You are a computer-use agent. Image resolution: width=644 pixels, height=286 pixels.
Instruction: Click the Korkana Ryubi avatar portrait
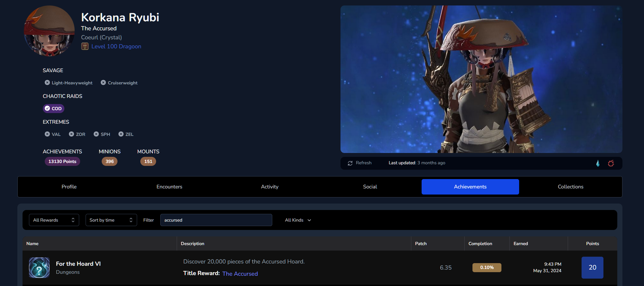[49, 31]
